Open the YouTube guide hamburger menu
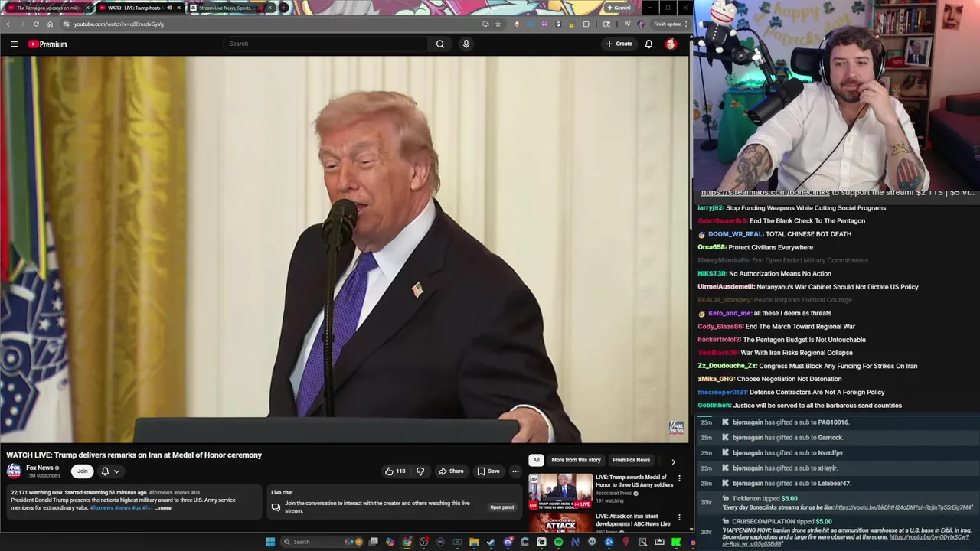The image size is (980, 551). (x=14, y=44)
